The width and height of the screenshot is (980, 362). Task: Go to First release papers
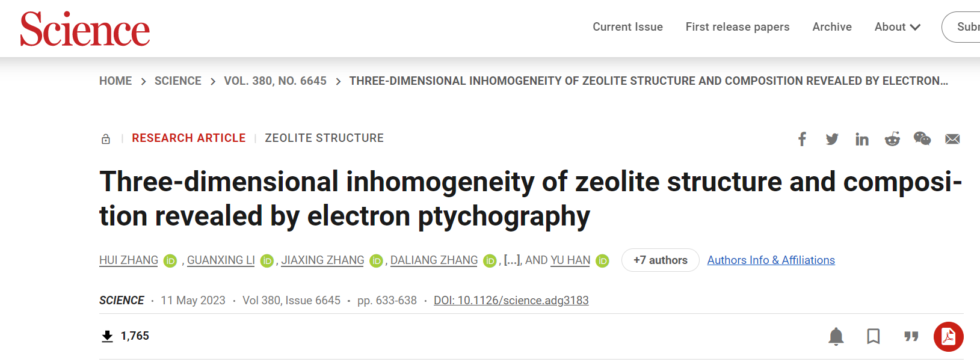[x=738, y=27]
